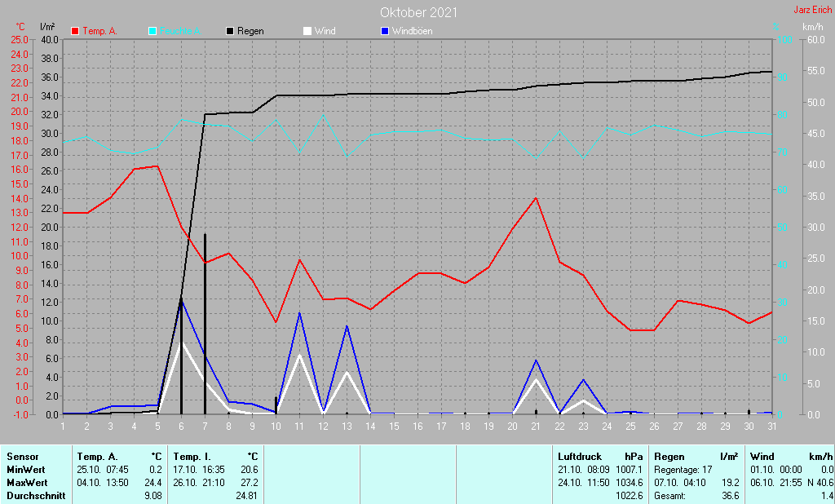Select day 7 on the date axis
Screen dimensions: 835x504
coord(205,427)
